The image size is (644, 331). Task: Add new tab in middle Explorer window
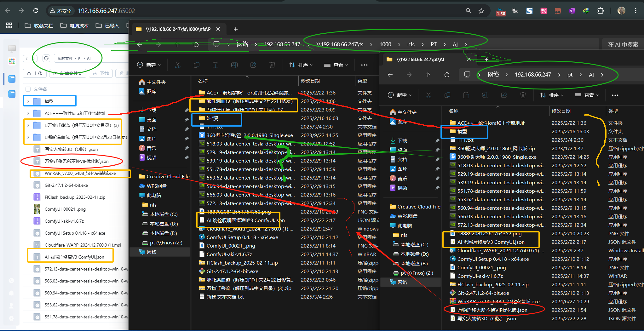pyautogui.click(x=235, y=29)
